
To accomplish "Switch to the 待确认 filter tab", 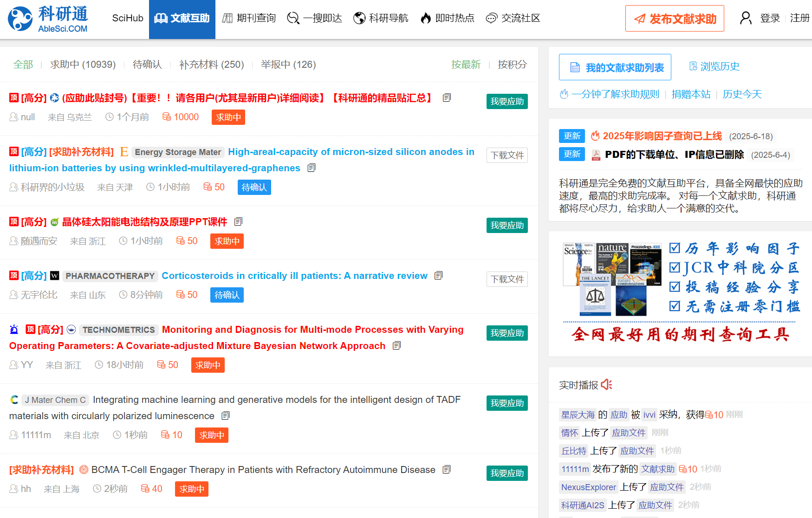I will 147,65.
